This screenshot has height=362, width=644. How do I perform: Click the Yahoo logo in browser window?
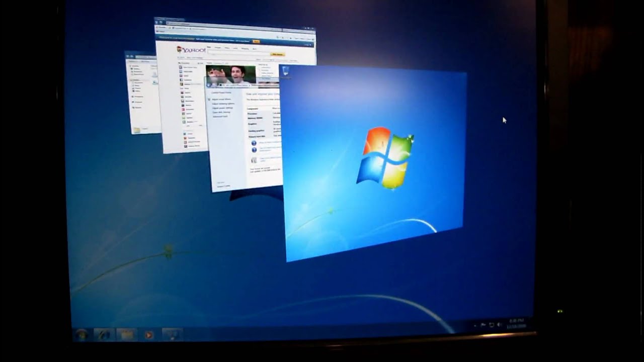pos(191,50)
